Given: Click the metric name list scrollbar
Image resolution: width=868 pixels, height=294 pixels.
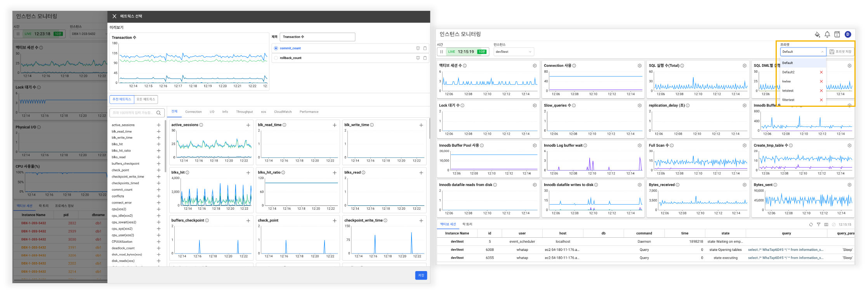Looking at the screenshot, I should click(x=166, y=146).
